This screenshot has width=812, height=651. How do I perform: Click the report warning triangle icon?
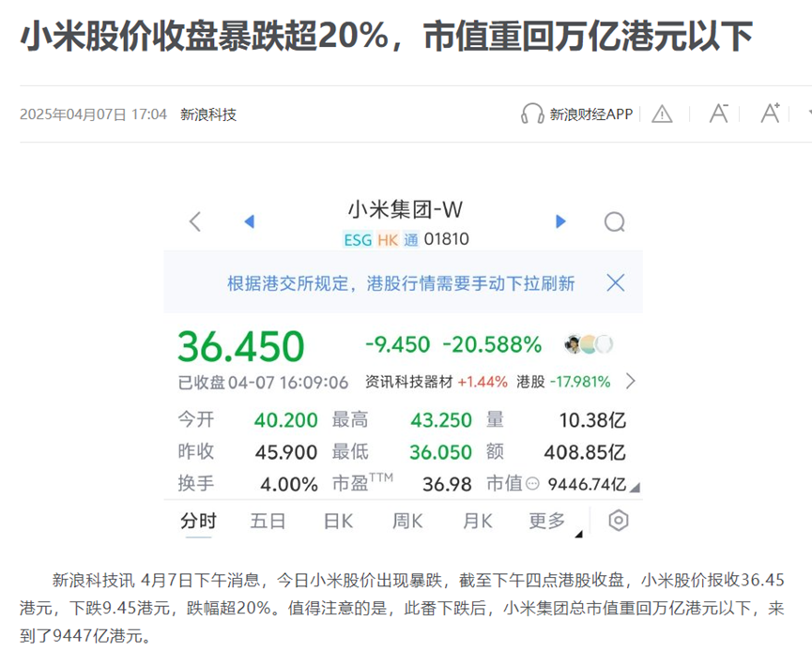(663, 114)
